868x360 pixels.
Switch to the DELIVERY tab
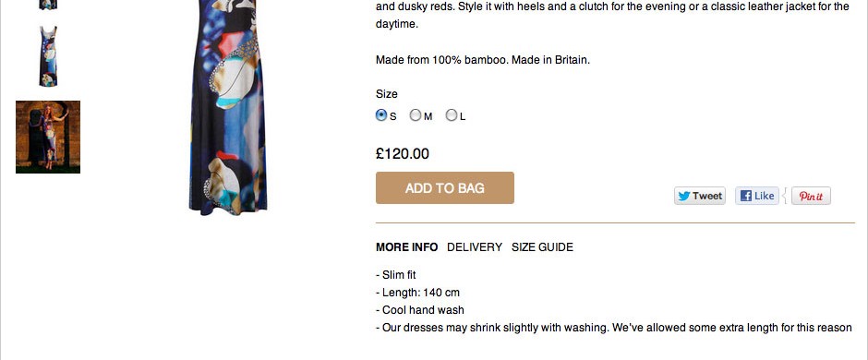tap(475, 247)
